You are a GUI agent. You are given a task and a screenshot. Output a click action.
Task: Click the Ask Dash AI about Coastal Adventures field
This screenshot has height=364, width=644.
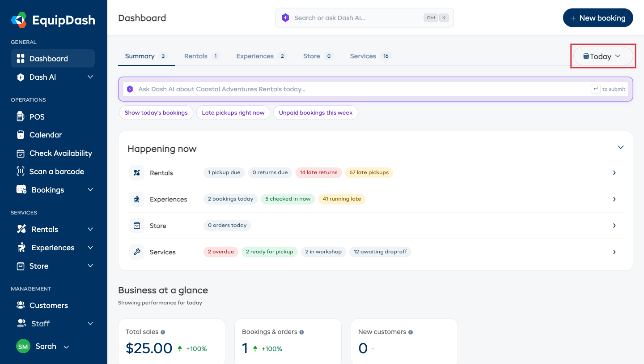[x=376, y=89]
